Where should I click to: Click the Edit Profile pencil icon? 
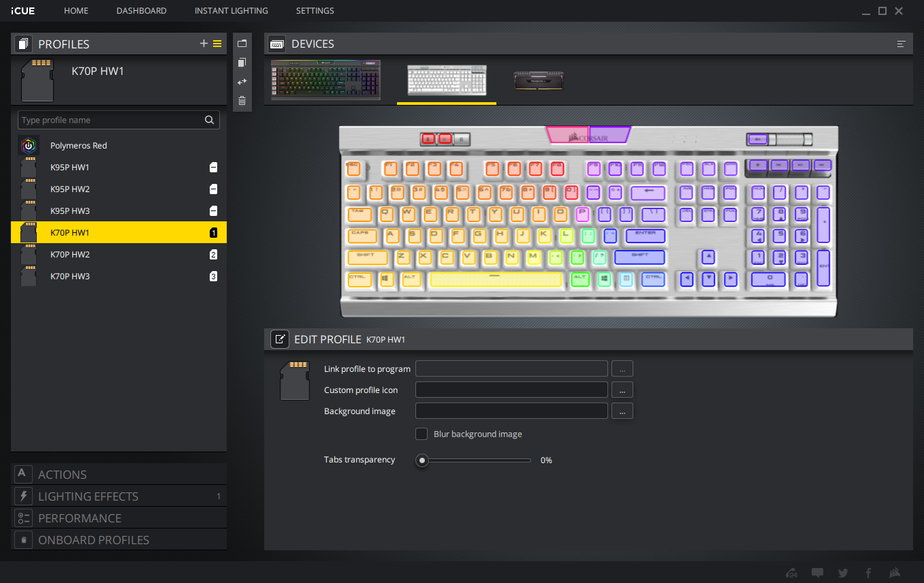point(279,339)
